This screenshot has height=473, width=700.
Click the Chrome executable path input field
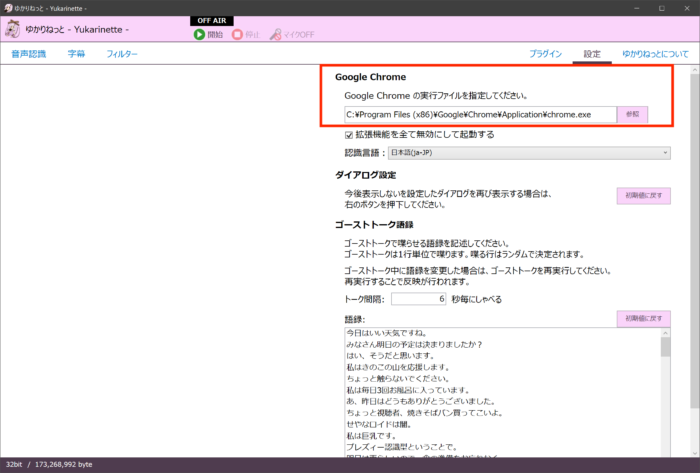point(480,115)
